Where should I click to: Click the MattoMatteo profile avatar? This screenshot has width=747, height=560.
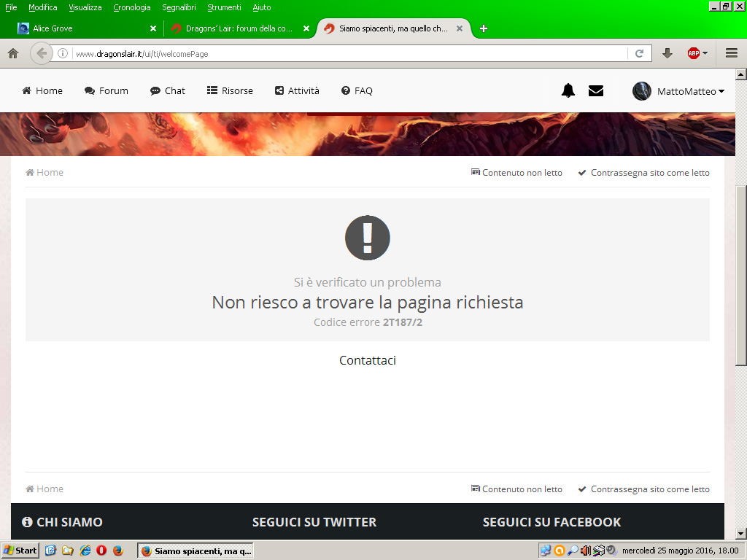[642, 91]
